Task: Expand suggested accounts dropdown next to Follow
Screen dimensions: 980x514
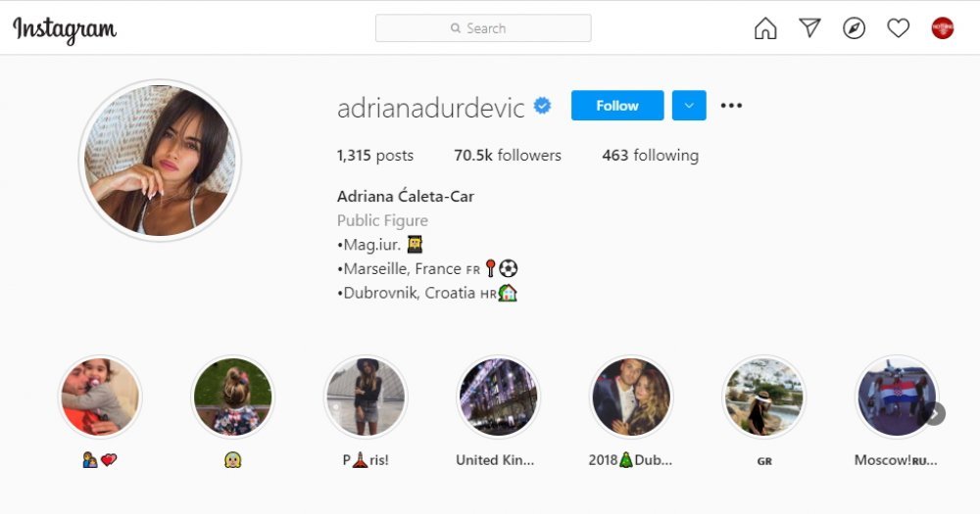Action: coord(689,106)
